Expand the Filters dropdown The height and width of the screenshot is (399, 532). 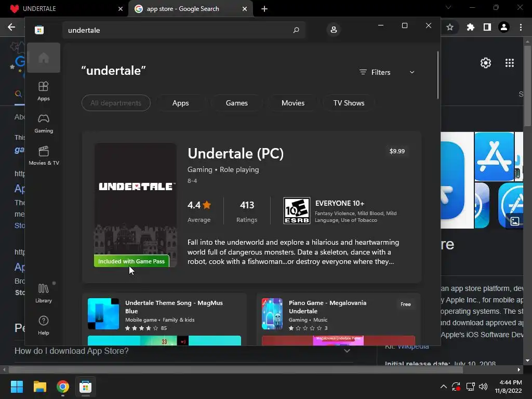coord(387,72)
